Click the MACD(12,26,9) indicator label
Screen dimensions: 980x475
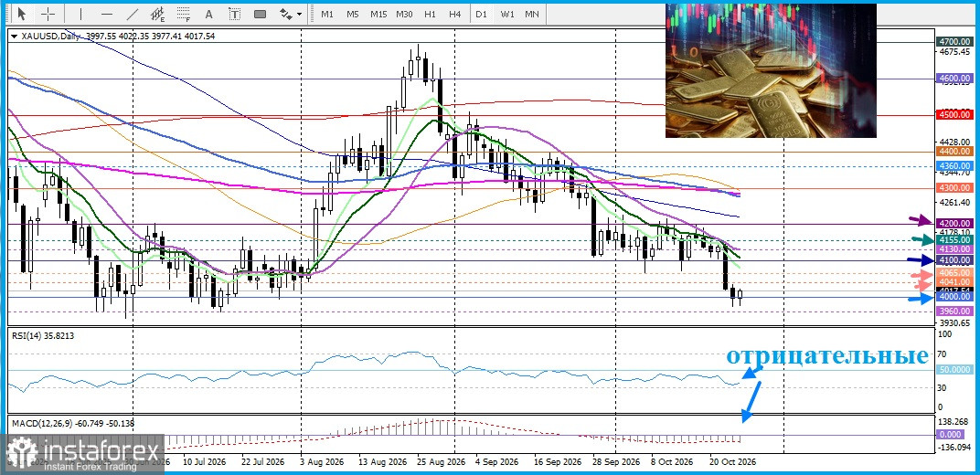(x=73, y=424)
